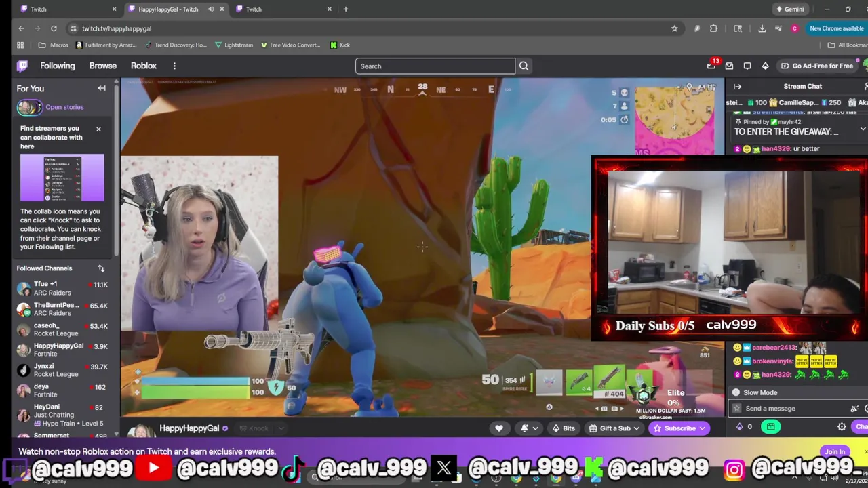868x488 pixels.
Task: Expand the pinned giveaway message
Action: 863,129
